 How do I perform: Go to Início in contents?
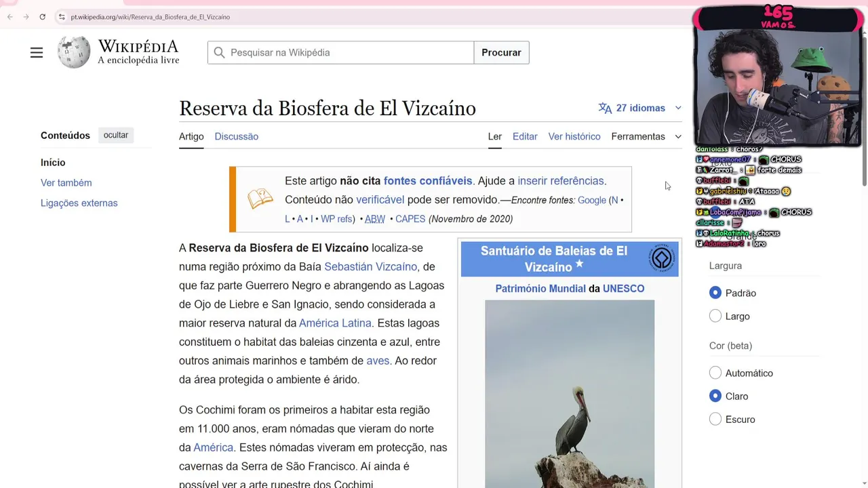53,163
